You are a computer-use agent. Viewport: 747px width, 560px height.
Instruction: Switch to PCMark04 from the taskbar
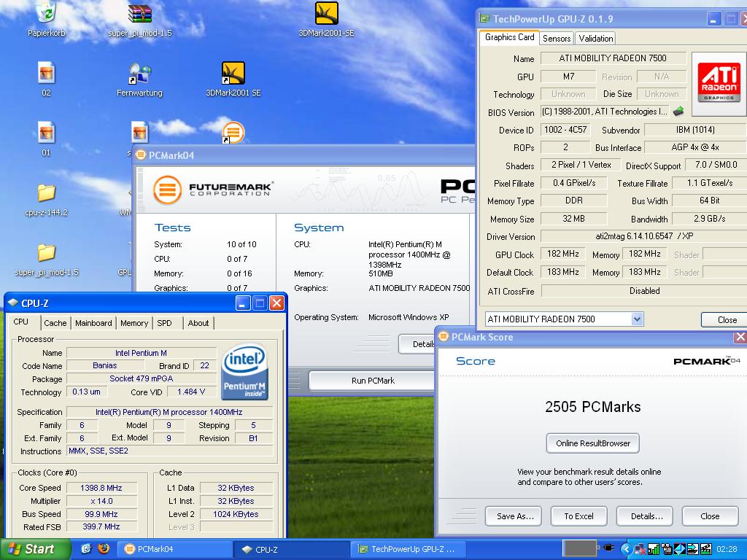(174, 549)
